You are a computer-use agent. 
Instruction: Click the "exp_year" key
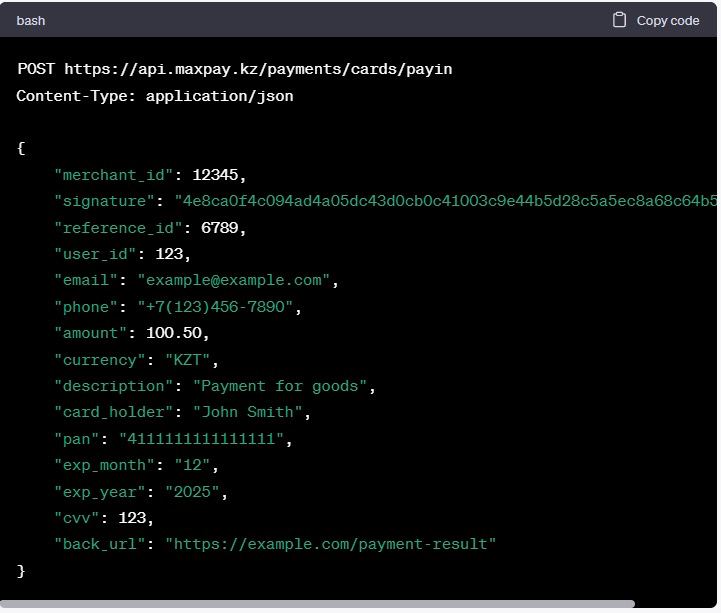[100, 492]
